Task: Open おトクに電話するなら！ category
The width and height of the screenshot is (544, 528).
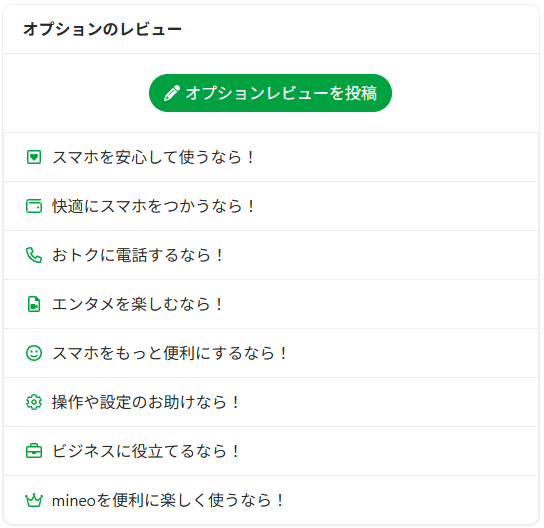Action: click(x=271, y=255)
